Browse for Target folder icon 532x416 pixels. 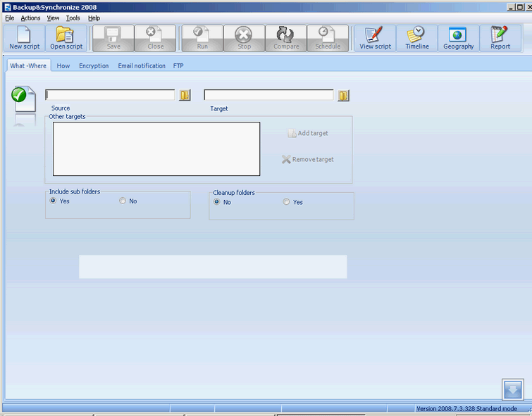tap(343, 96)
